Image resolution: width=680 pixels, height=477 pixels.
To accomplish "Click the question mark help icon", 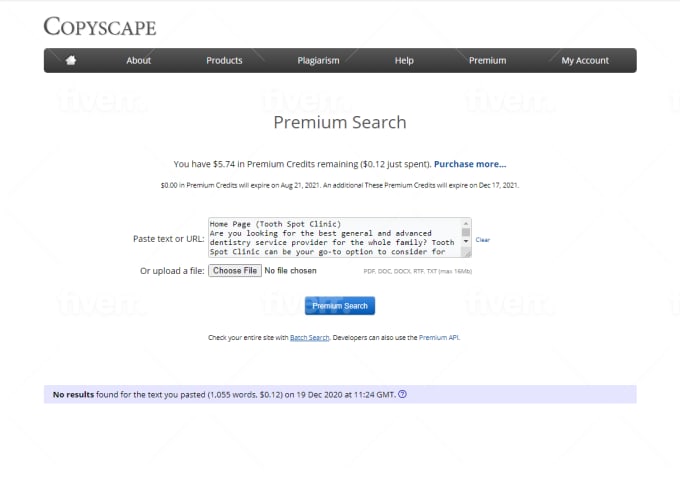I will pos(402,394).
